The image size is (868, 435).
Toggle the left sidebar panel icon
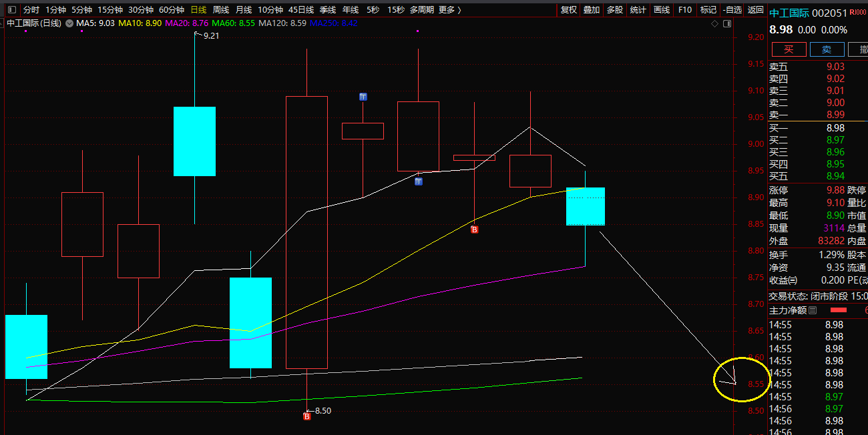[11, 10]
